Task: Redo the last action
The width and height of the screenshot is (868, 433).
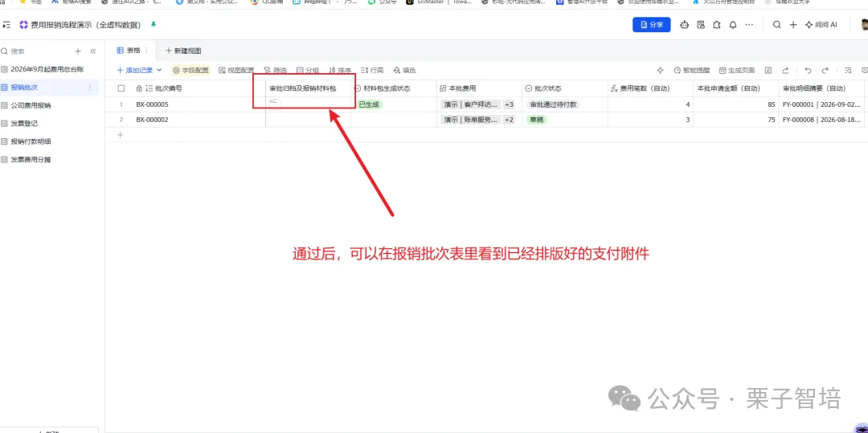Action: (825, 70)
